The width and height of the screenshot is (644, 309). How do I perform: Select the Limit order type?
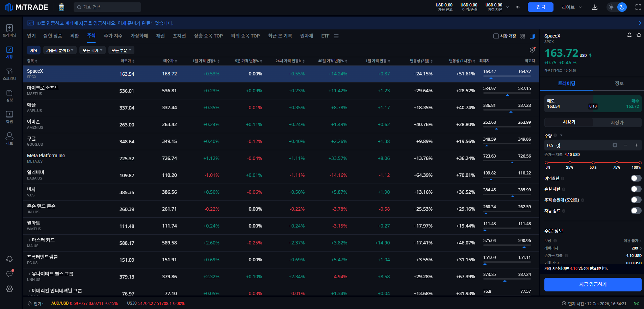[x=617, y=122]
